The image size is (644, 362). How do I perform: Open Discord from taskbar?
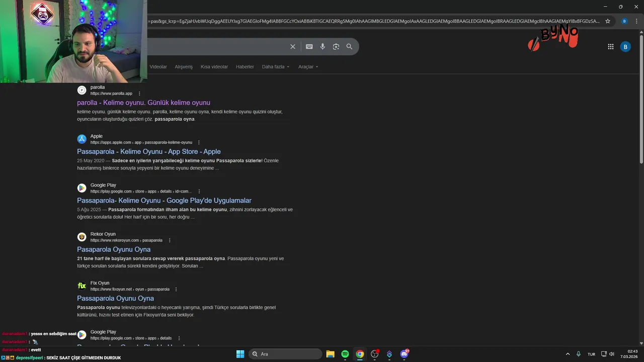[404, 354]
